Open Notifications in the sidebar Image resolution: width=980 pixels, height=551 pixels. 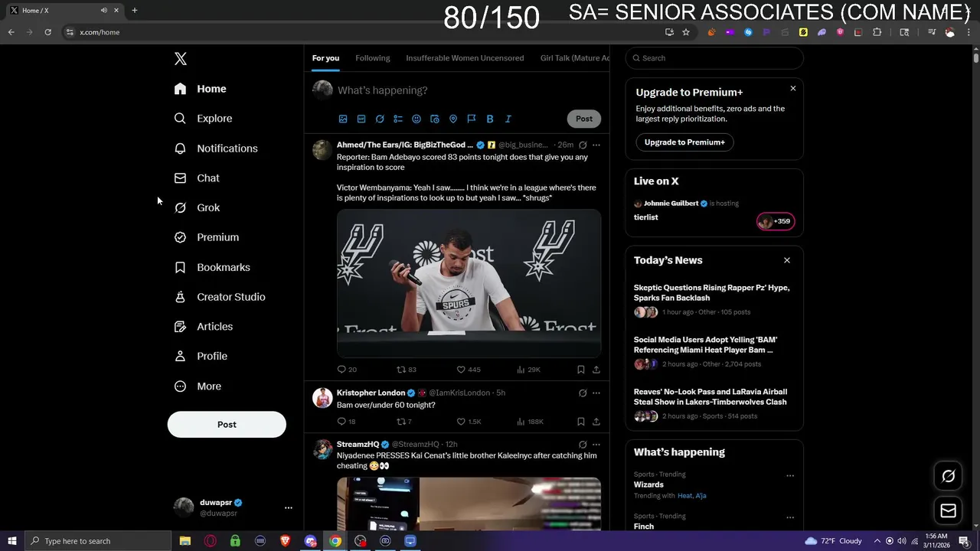pyautogui.click(x=216, y=148)
